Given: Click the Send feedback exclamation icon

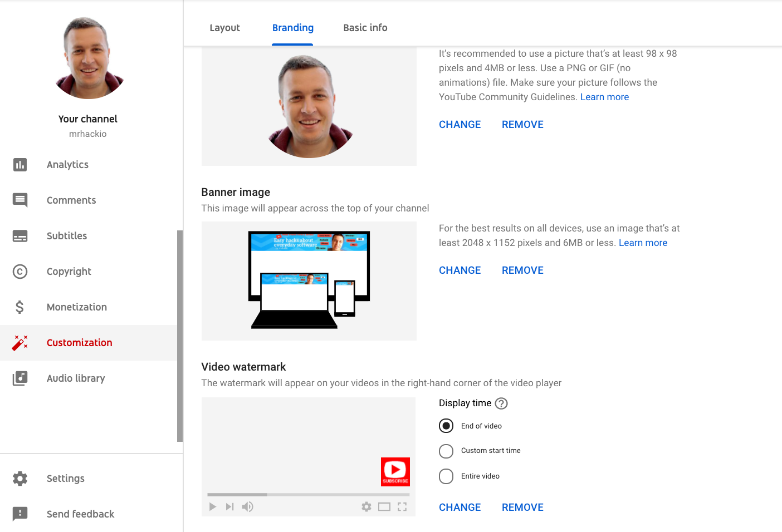Looking at the screenshot, I should (x=20, y=514).
